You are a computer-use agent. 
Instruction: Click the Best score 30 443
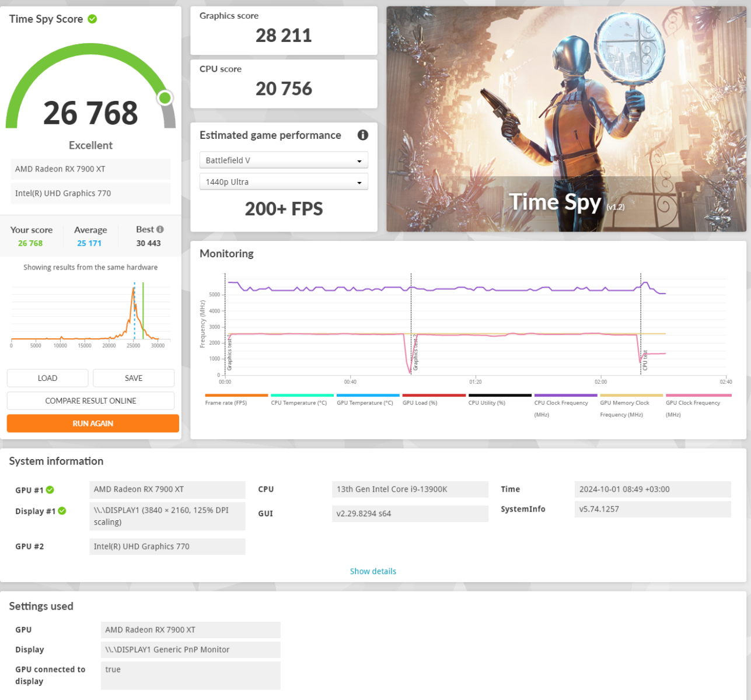click(148, 243)
